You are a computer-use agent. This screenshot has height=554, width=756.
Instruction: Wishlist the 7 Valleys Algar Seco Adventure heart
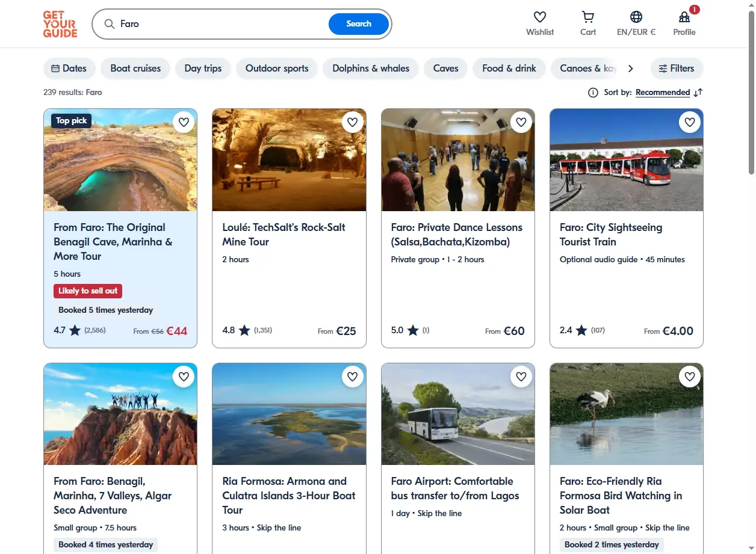point(184,377)
